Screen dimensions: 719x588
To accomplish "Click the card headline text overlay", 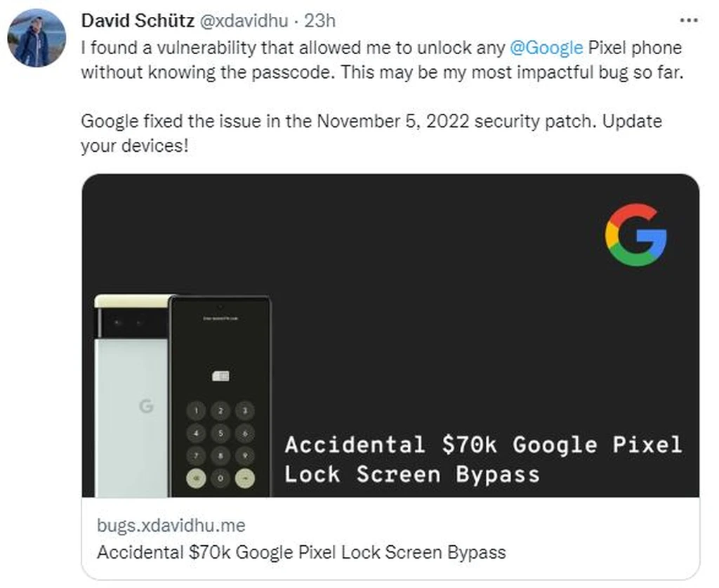I will (483, 459).
